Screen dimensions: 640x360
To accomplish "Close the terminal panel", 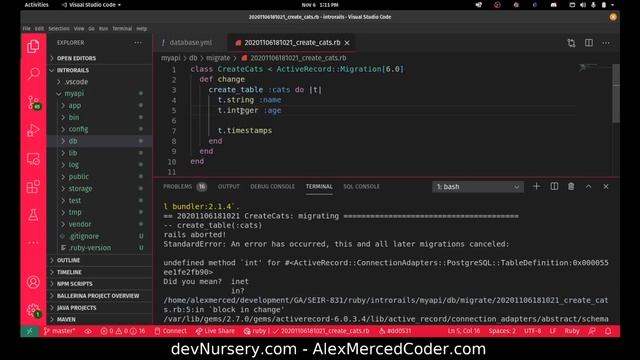I will pyautogui.click(x=606, y=187).
